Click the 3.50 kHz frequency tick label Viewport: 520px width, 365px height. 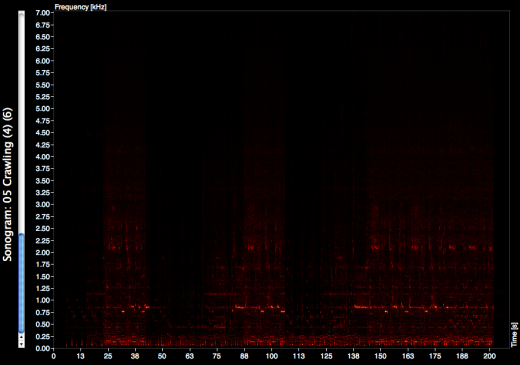click(43, 181)
